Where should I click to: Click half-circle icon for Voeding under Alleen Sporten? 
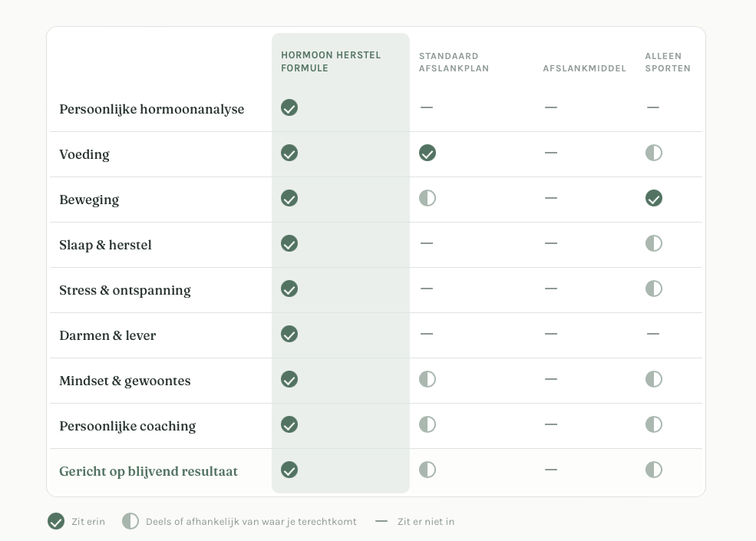[x=654, y=153]
